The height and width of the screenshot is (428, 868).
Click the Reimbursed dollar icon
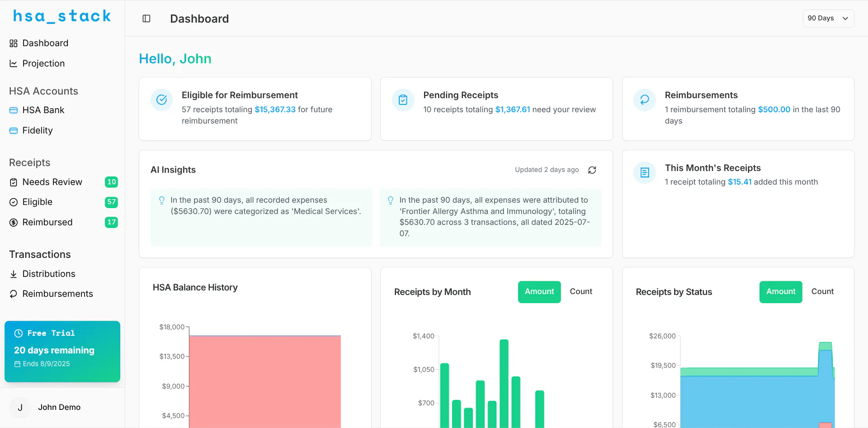pyautogui.click(x=14, y=223)
